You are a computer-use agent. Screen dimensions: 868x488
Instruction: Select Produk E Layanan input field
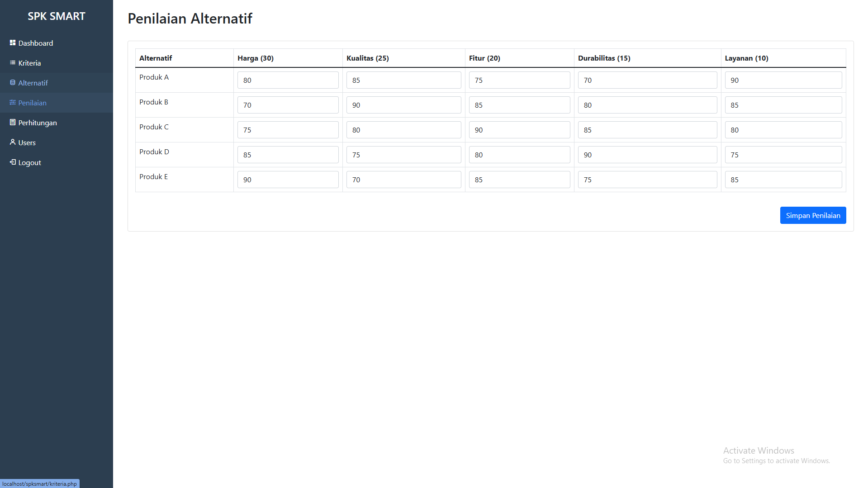click(783, 180)
